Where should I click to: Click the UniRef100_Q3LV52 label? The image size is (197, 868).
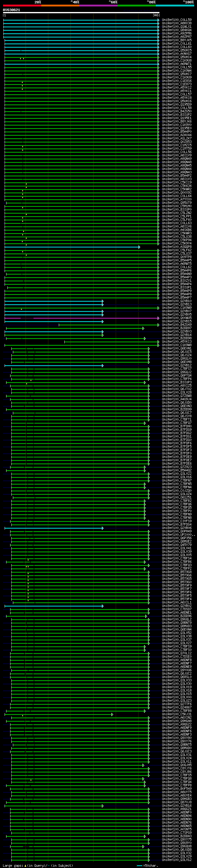[176, 633]
